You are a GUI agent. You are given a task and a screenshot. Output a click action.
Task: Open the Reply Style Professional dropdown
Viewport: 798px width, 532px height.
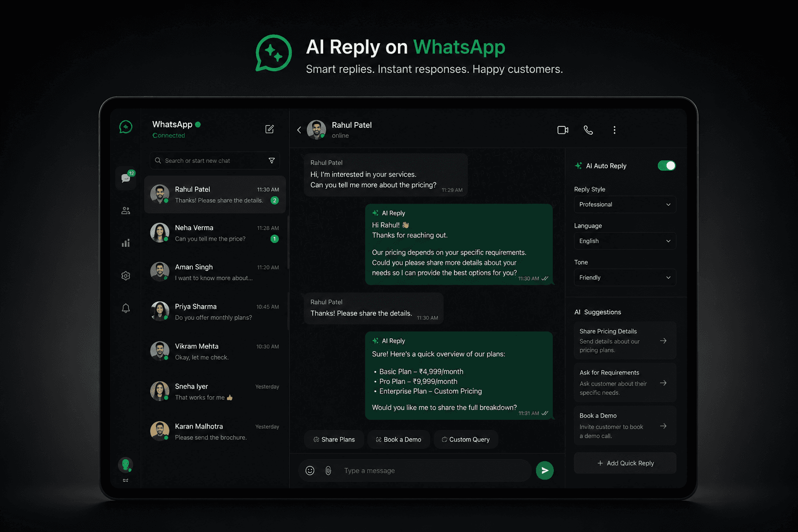(x=625, y=205)
